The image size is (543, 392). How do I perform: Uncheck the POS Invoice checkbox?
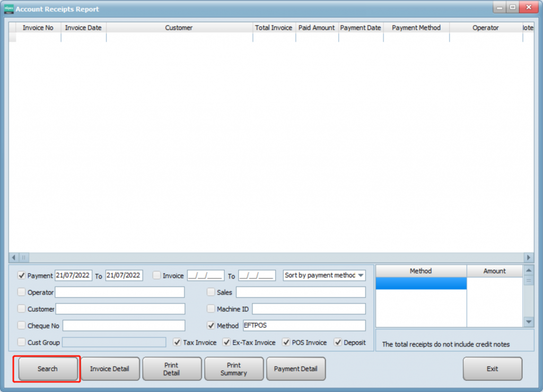(286, 342)
